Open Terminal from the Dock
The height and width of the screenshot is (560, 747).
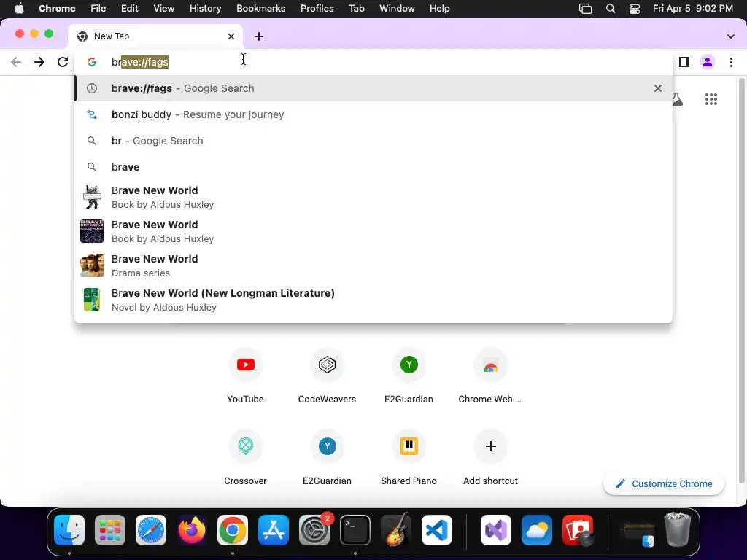pyautogui.click(x=355, y=530)
